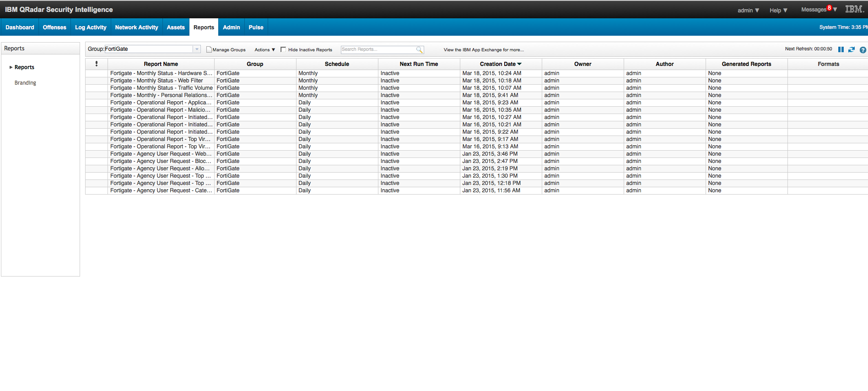Toggle Hide Inactive Reports checkbox
The height and width of the screenshot is (391, 868).
(x=283, y=49)
